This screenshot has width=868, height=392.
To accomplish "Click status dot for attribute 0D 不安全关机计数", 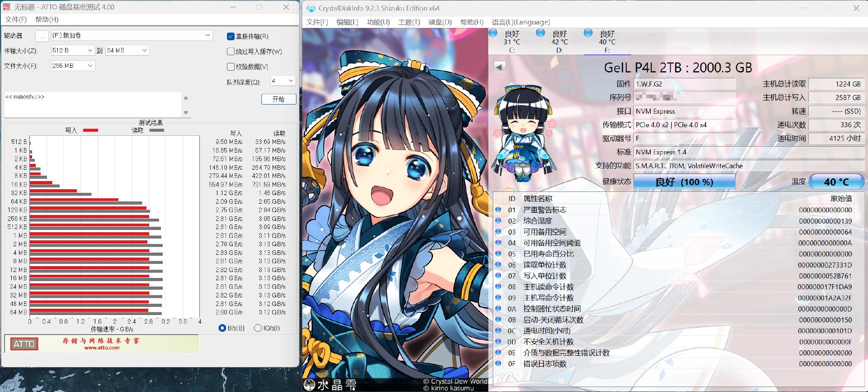I will coord(498,342).
